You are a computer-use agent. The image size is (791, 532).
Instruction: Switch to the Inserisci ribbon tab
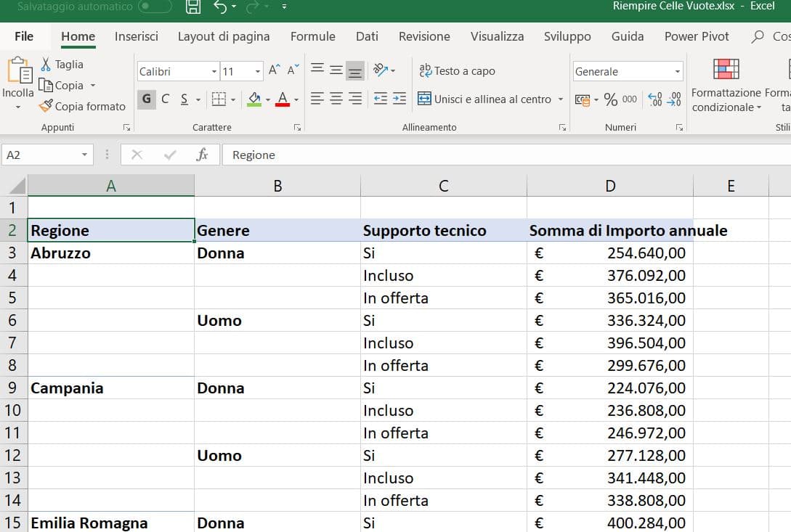click(137, 36)
